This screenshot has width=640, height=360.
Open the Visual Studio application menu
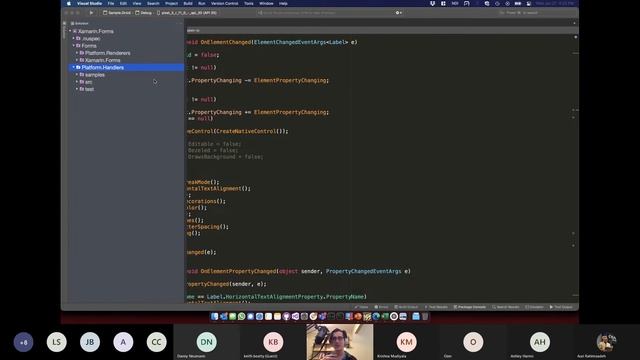(89, 3)
